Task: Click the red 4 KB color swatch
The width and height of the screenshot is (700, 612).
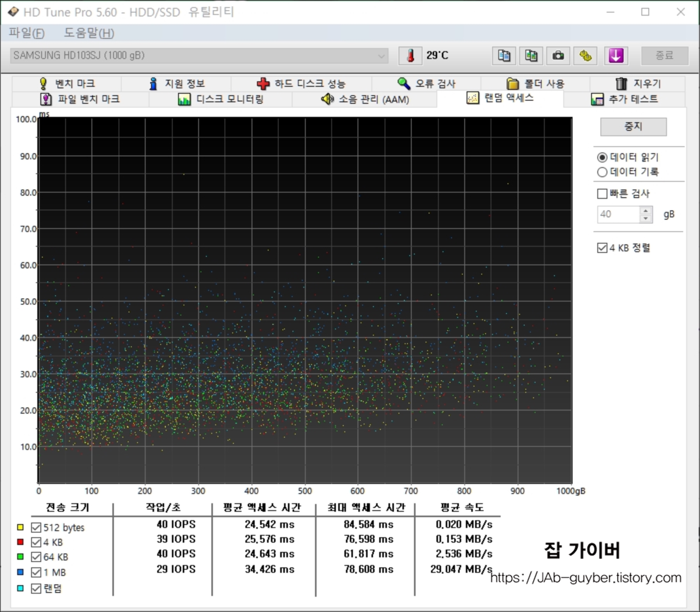Action: pyautogui.click(x=20, y=542)
